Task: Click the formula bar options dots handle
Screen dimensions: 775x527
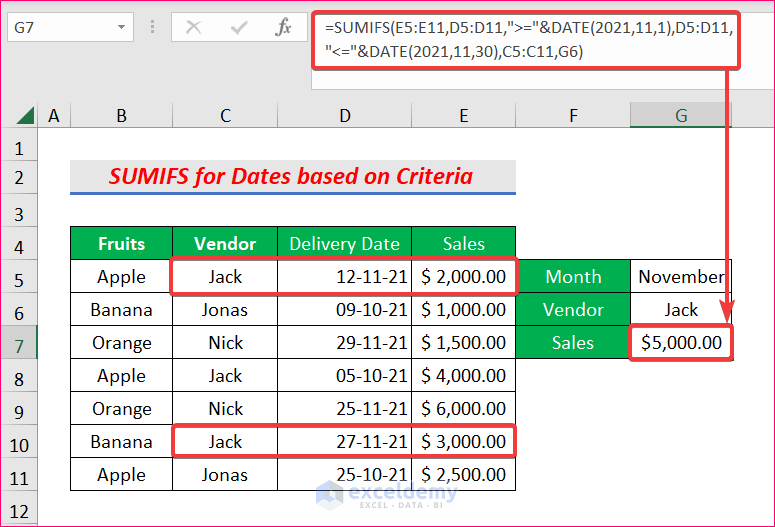Action: 152,27
